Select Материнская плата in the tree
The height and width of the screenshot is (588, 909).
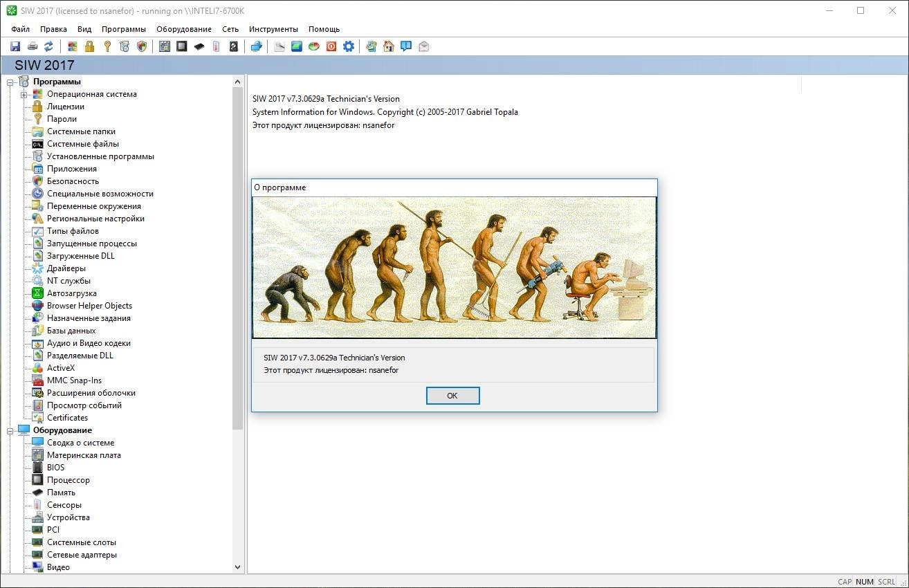coord(84,455)
